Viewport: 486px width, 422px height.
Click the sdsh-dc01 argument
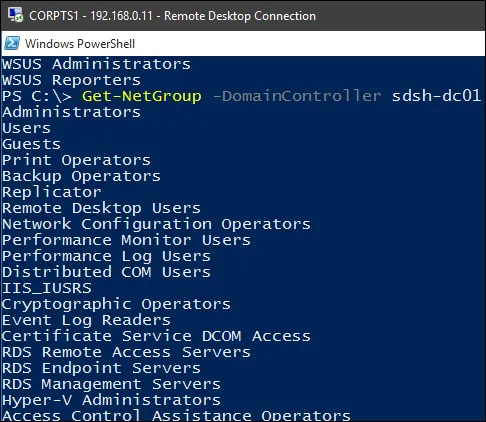tap(436, 96)
